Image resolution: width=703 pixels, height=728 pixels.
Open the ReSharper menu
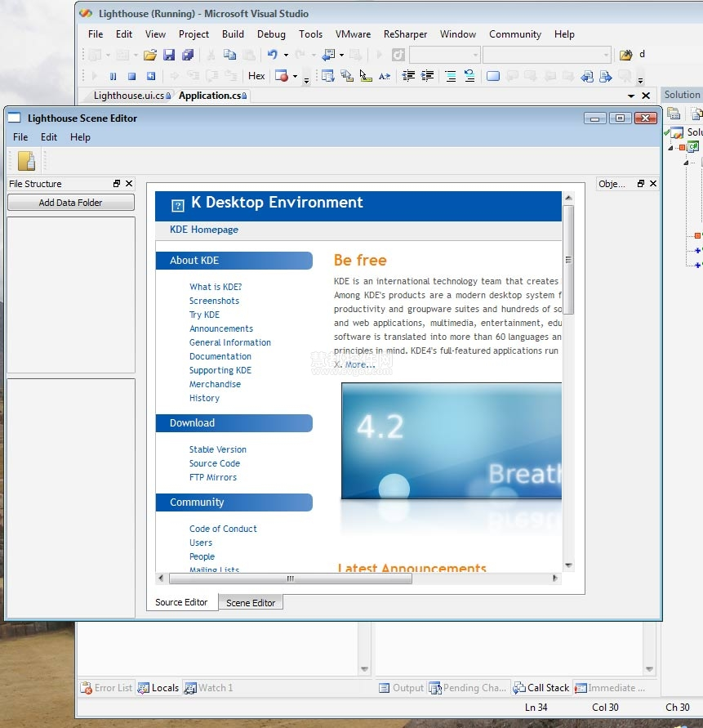tap(405, 34)
